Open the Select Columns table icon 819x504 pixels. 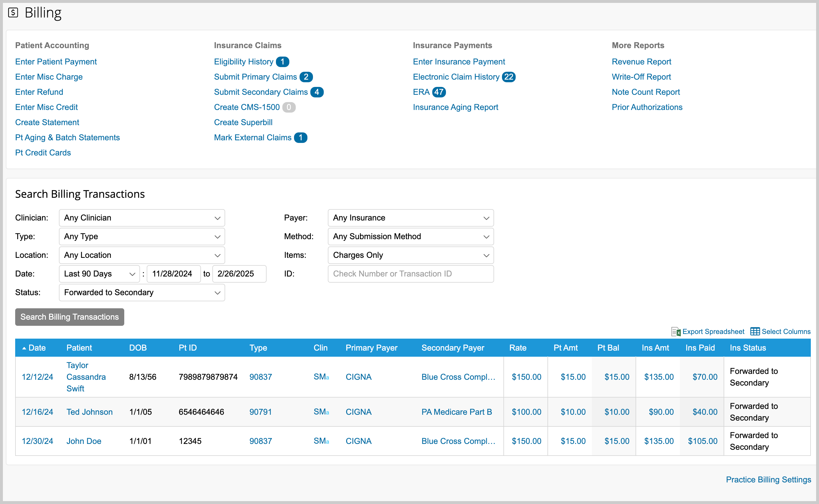pos(755,331)
